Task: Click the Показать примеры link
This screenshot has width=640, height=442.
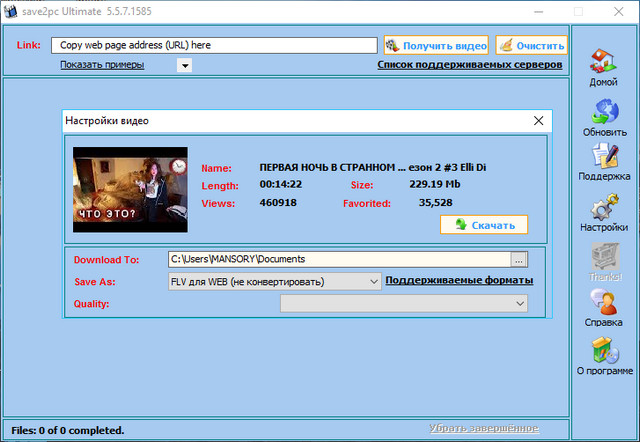Action: coord(102,65)
